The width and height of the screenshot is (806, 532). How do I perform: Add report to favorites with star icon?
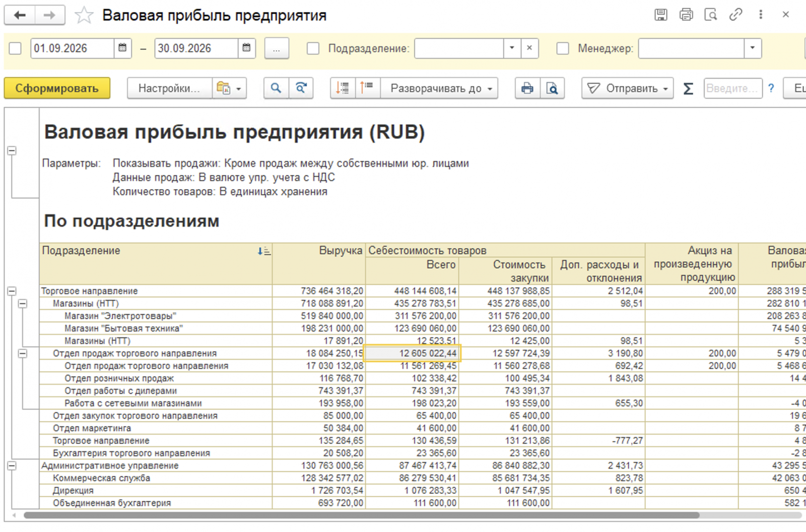(84, 16)
